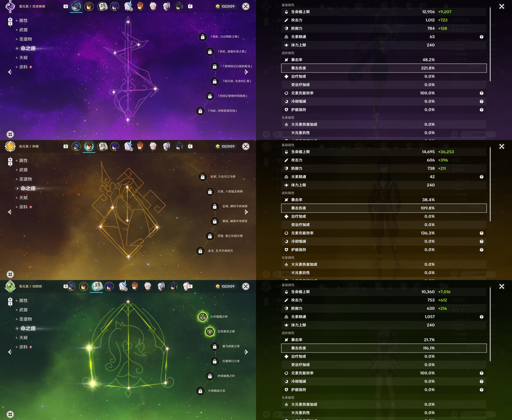The width and height of the screenshot is (512, 420).
Task: Click locked constellation 熏习成就之芽
Action: pyautogui.click(x=215, y=346)
